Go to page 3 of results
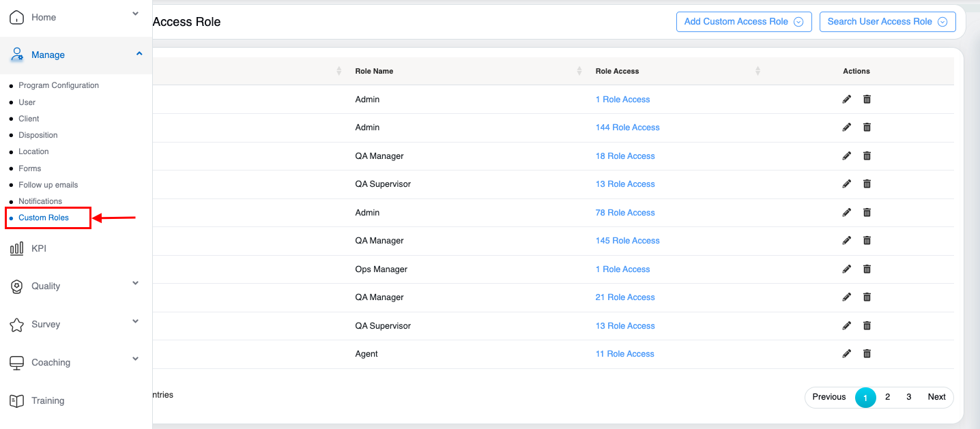 click(908, 397)
